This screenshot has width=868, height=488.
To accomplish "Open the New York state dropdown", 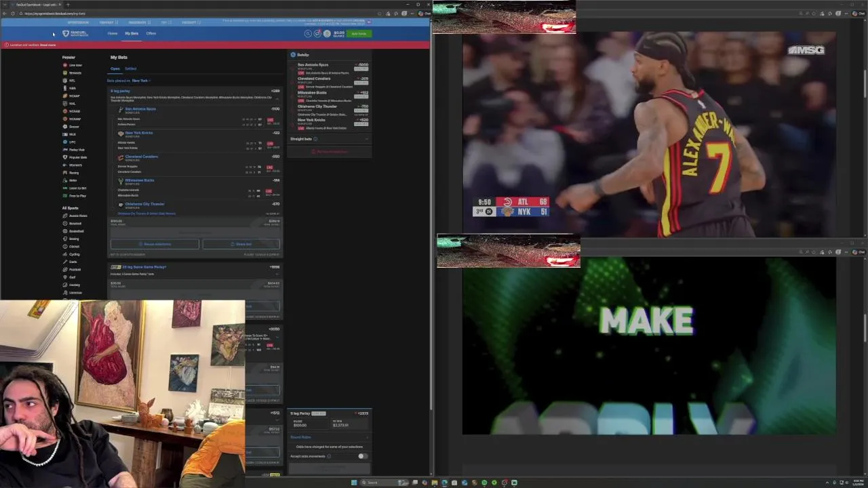I will [141, 81].
